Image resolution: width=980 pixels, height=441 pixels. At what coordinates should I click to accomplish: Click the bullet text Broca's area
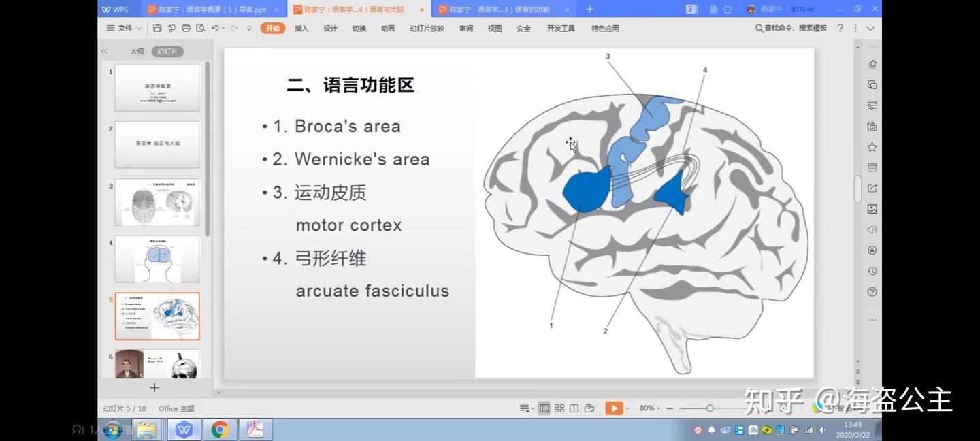[x=347, y=127]
